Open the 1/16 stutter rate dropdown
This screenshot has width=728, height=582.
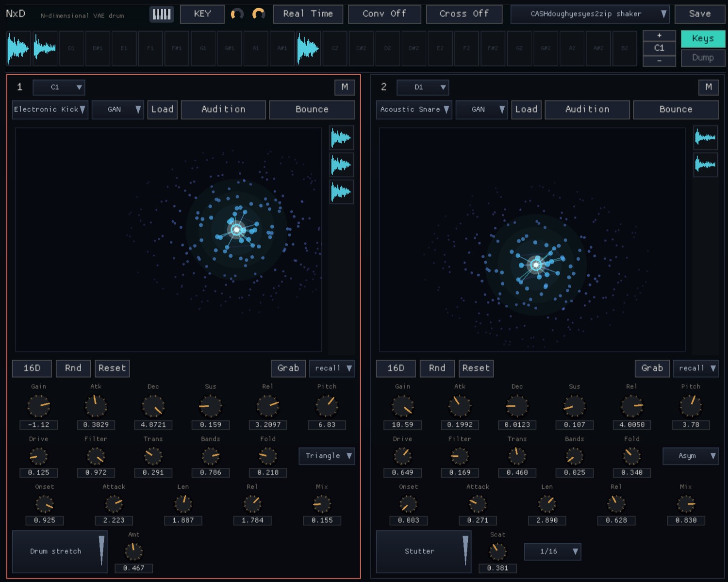click(x=552, y=551)
